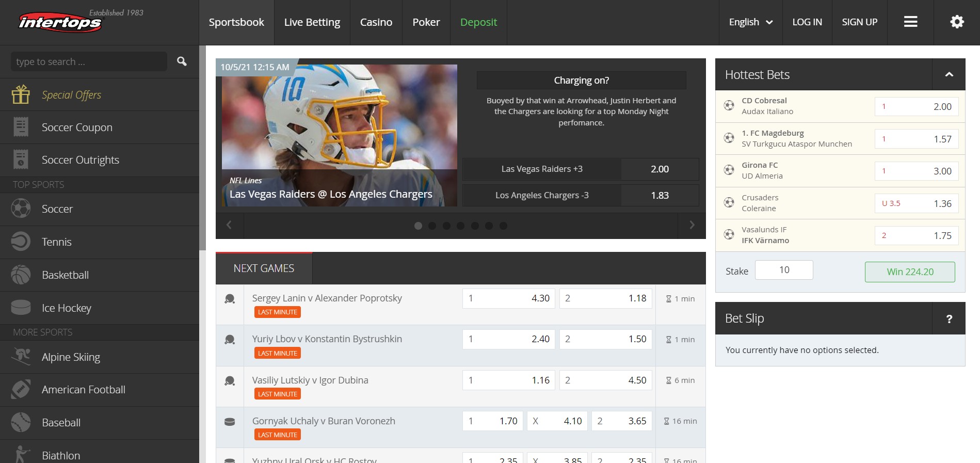The image size is (980, 463).
Task: Open Bet Slip help question mark
Action: [949, 319]
